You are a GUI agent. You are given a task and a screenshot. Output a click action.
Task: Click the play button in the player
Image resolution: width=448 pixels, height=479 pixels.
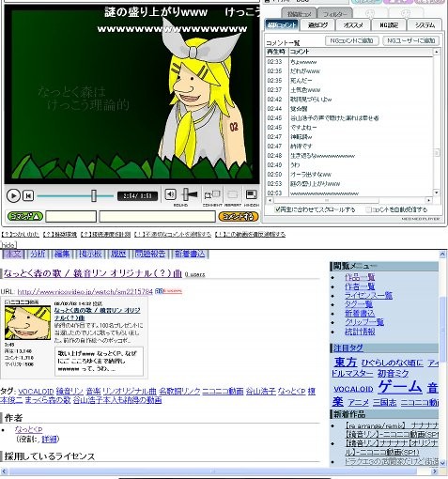[x=13, y=195]
